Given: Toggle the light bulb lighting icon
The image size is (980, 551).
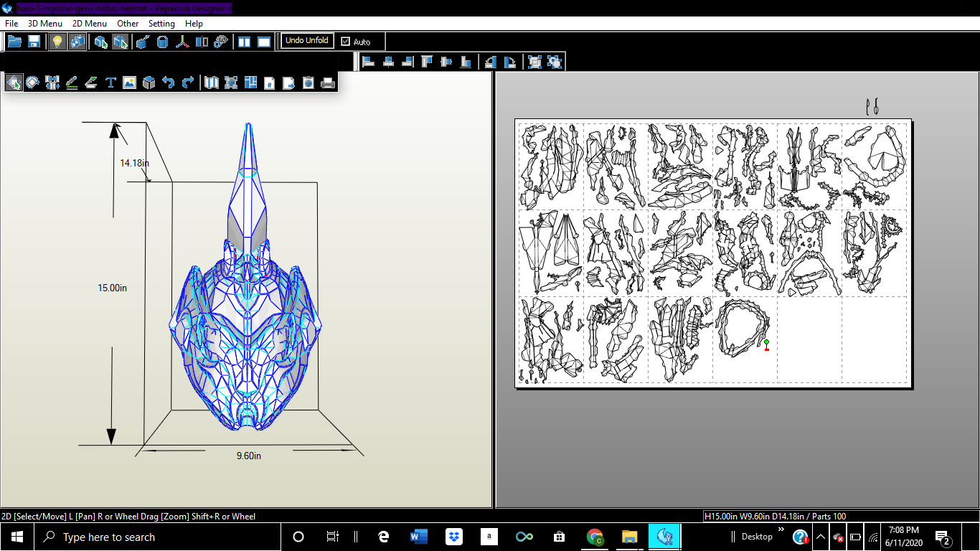Looking at the screenshot, I should pyautogui.click(x=57, y=42).
